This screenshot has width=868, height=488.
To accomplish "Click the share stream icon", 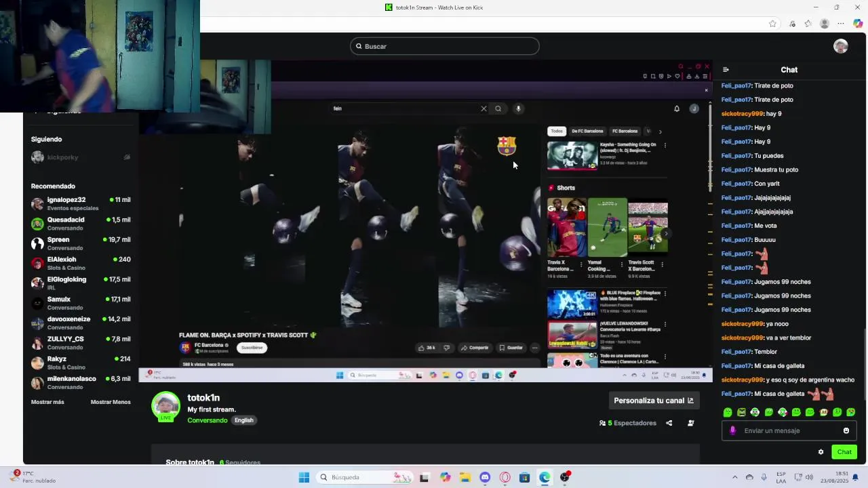I will coord(669,423).
